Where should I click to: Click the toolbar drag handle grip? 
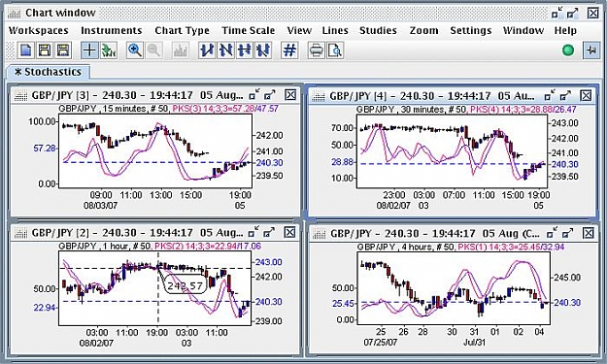11,50
